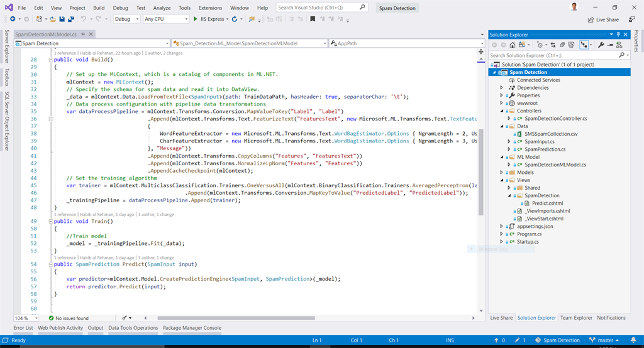Click the Sync with Active Document arrows icon
This screenshot has height=348, width=644.
[x=552, y=45]
